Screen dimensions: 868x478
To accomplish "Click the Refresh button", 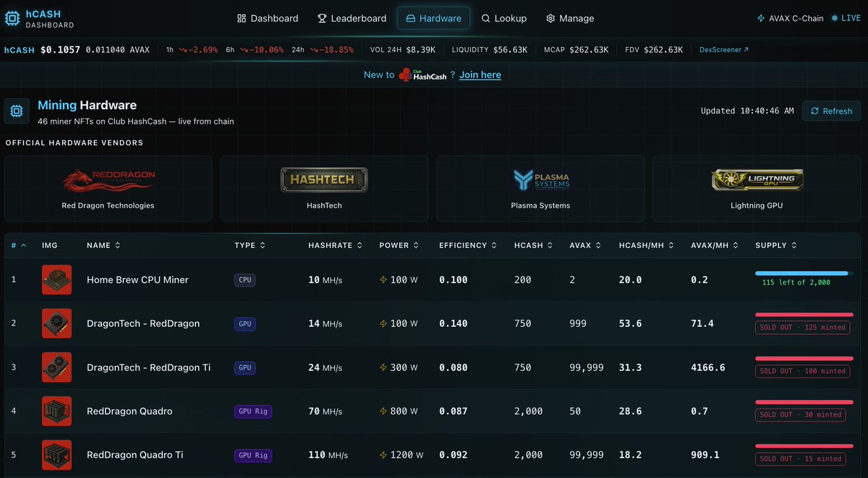I will [831, 111].
